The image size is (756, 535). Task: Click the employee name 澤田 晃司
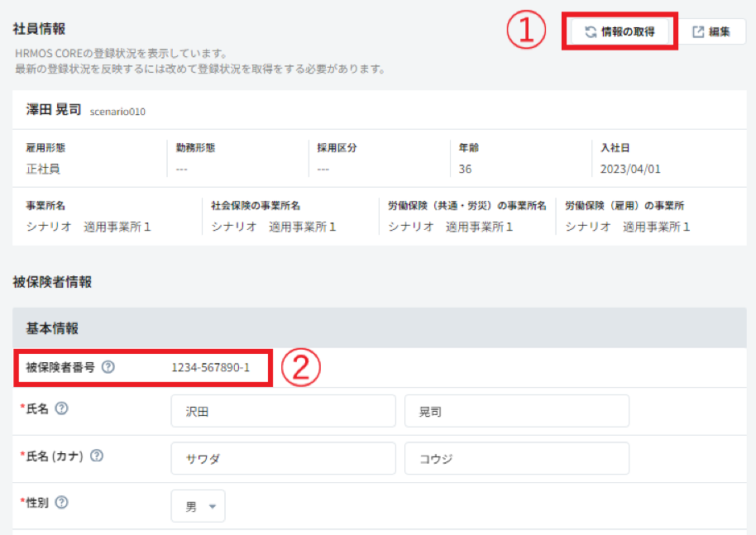[x=54, y=110]
